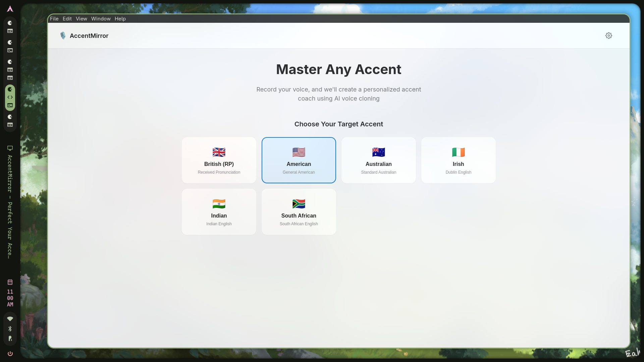
Task: Open the Edit menu
Action: point(67,19)
